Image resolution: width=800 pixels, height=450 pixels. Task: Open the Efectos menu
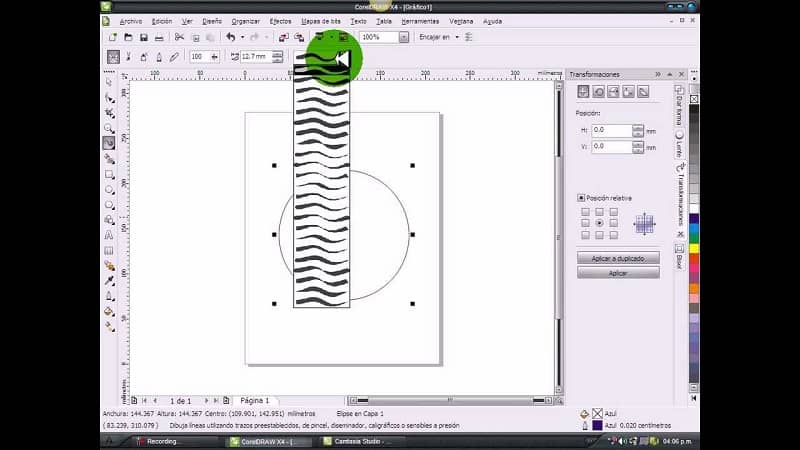click(280, 21)
